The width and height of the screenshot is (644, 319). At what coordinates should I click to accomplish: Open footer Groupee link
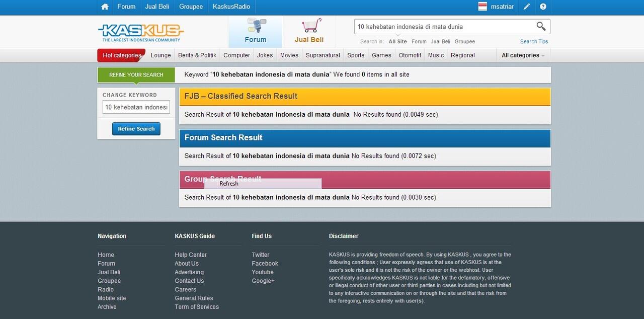point(109,281)
